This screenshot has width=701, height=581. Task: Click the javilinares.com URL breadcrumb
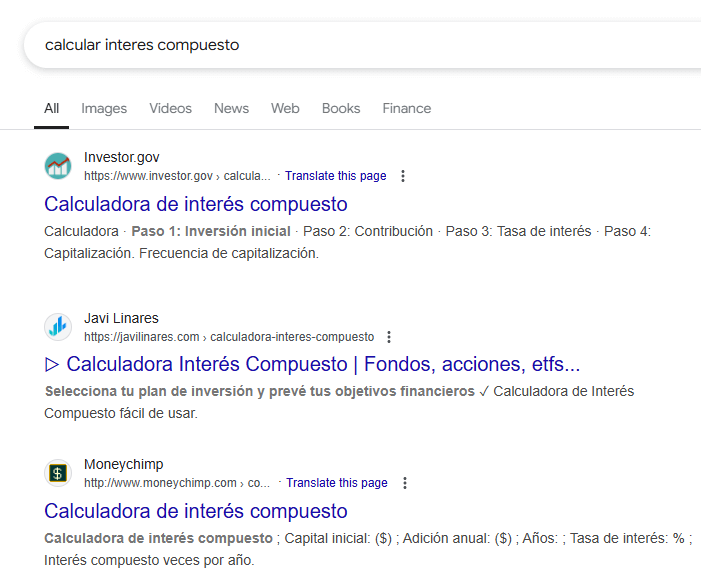[x=229, y=337]
